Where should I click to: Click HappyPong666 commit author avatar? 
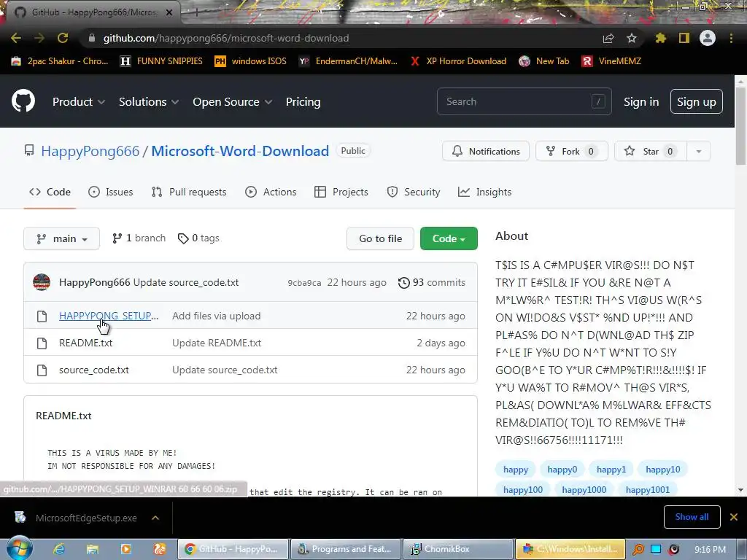[42, 282]
